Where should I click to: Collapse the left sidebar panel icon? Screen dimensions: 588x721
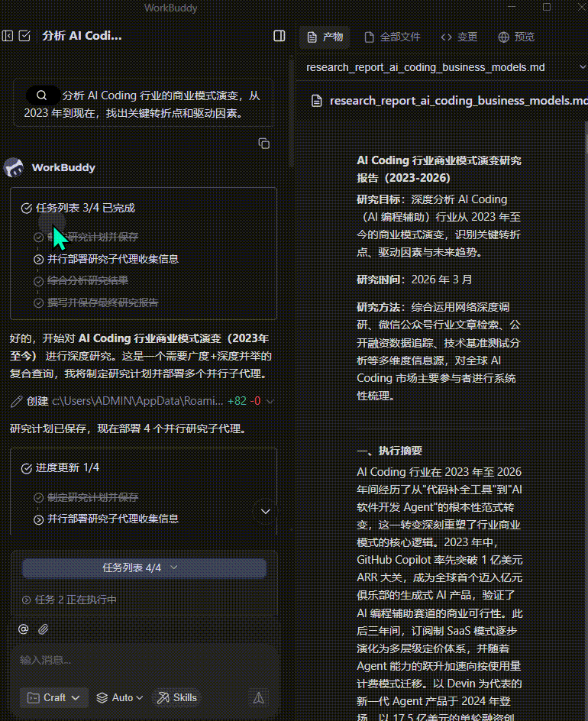(x=8, y=36)
